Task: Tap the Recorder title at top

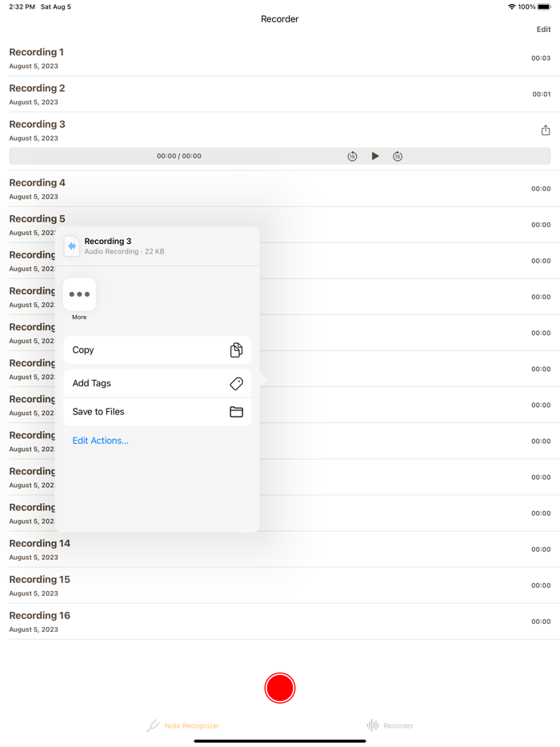Action: [280, 19]
